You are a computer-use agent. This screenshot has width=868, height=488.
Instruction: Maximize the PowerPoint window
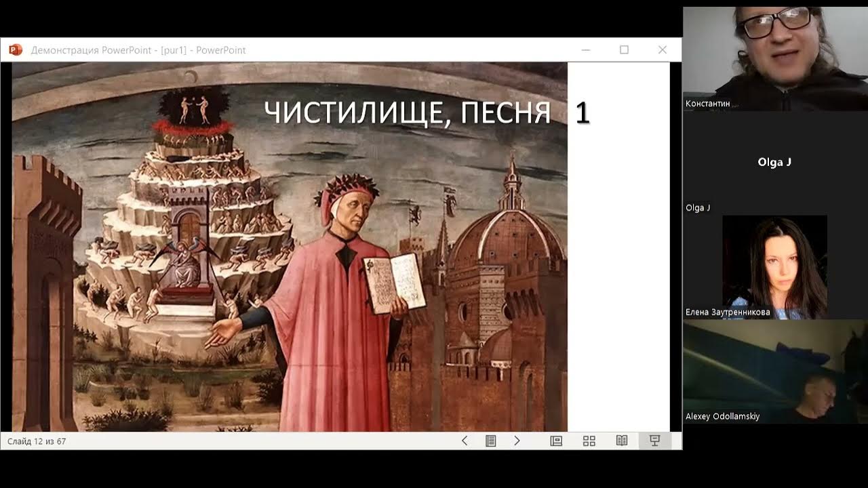pyautogui.click(x=625, y=49)
